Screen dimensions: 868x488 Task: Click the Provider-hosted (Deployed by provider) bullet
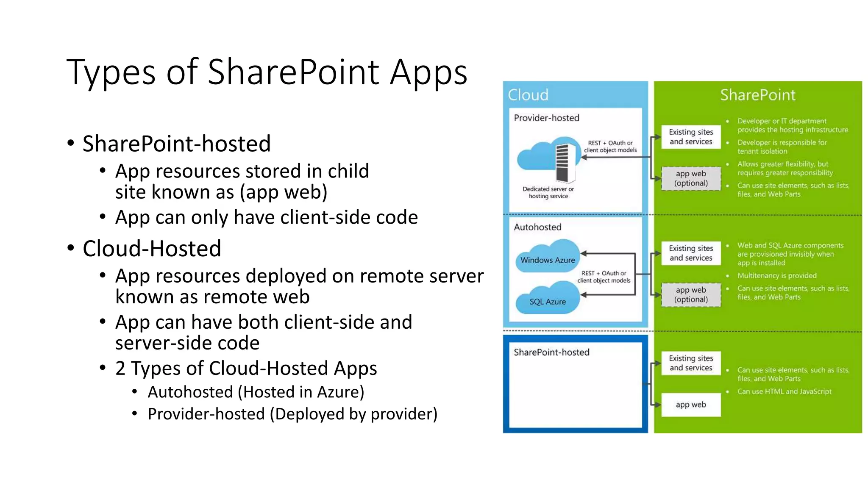pos(292,414)
